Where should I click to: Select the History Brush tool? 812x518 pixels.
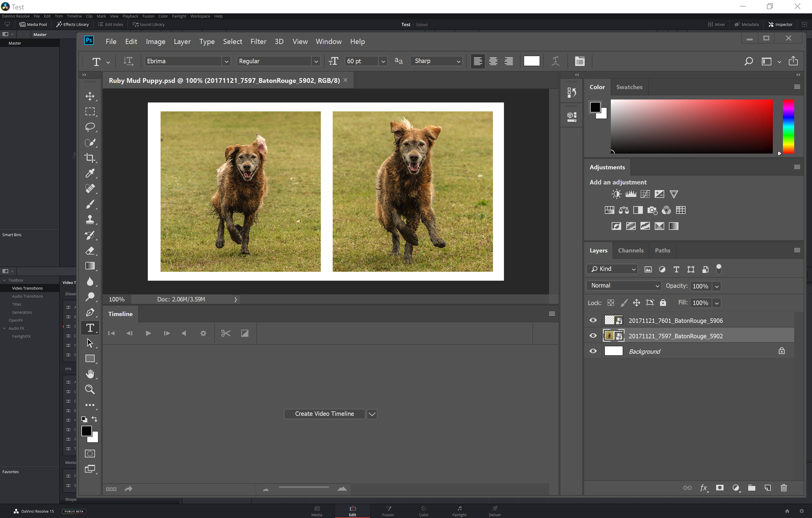coord(90,235)
